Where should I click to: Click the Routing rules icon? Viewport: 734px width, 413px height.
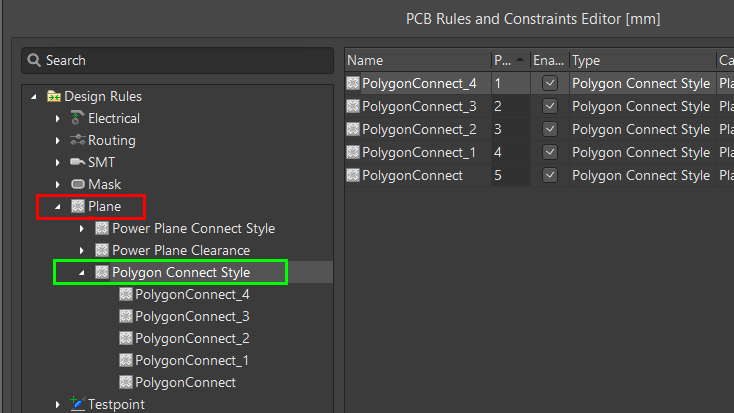pyautogui.click(x=78, y=141)
